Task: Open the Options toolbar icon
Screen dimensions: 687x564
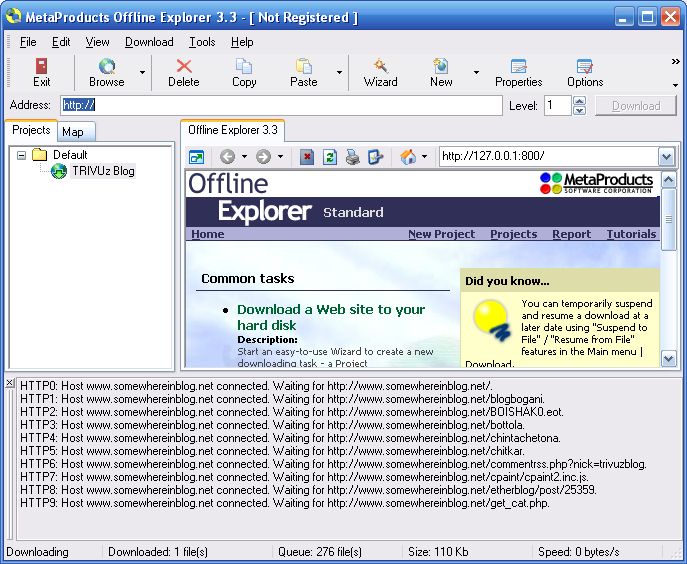Action: coord(585,67)
